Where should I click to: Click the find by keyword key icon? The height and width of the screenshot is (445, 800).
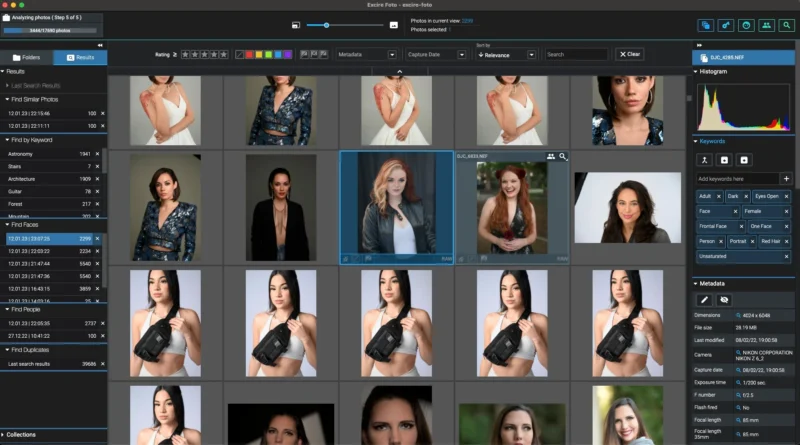coord(726,25)
